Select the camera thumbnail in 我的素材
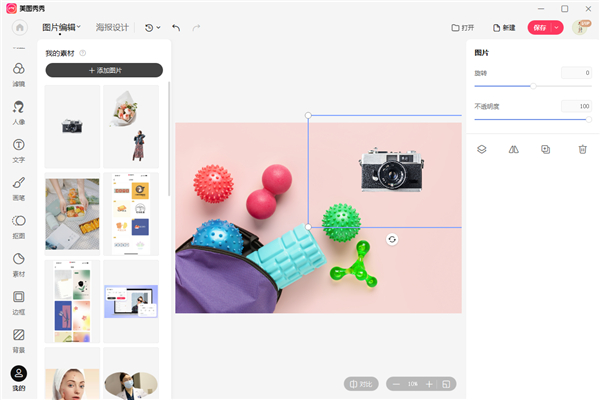Viewport: 600px width, 400px height. point(72,126)
